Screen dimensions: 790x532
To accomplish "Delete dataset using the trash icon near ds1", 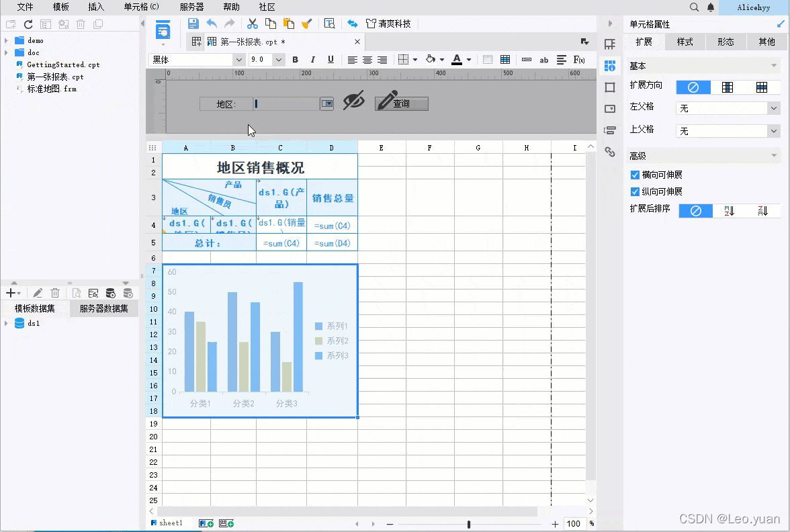I will pos(55,293).
